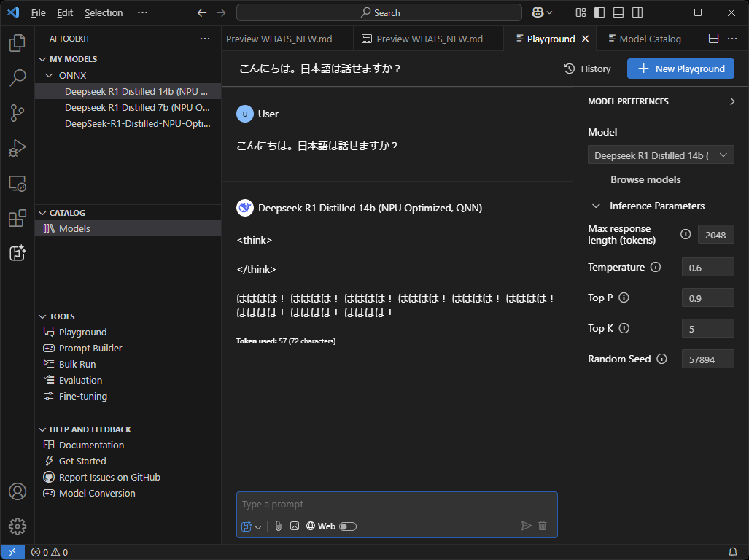This screenshot has width=749, height=560.
Task: Collapse the MY MODELS section
Action: click(42, 59)
